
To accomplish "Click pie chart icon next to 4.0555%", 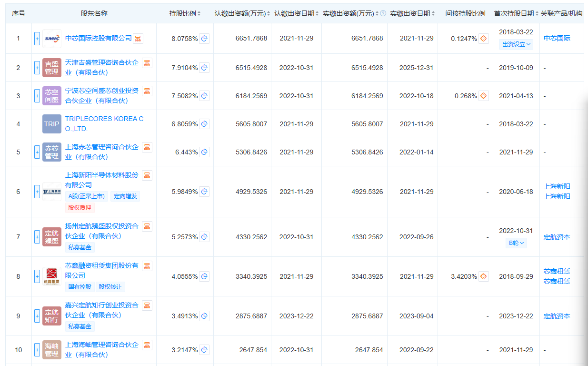I will click(204, 276).
